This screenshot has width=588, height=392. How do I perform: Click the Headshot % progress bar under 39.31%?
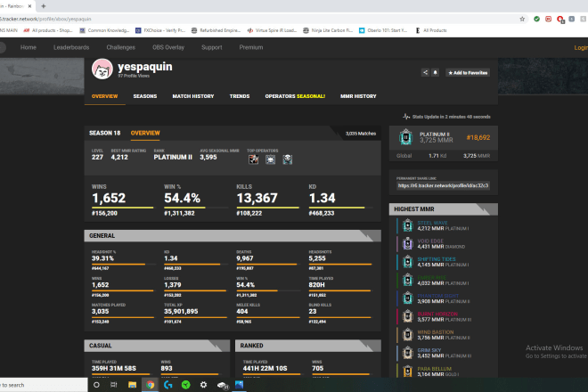pos(123,264)
